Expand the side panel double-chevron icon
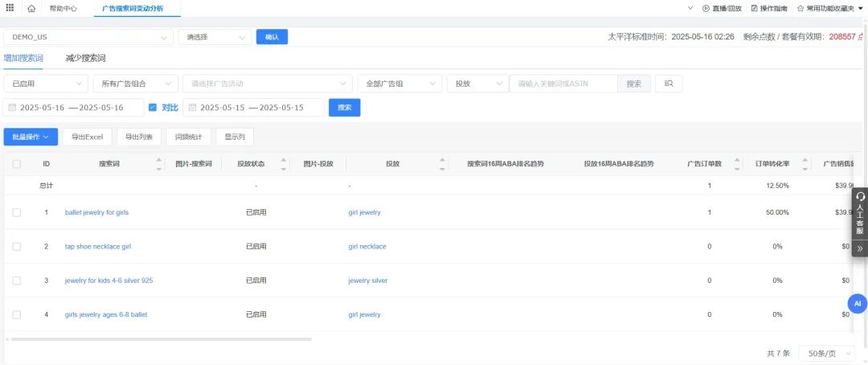 pyautogui.click(x=860, y=248)
